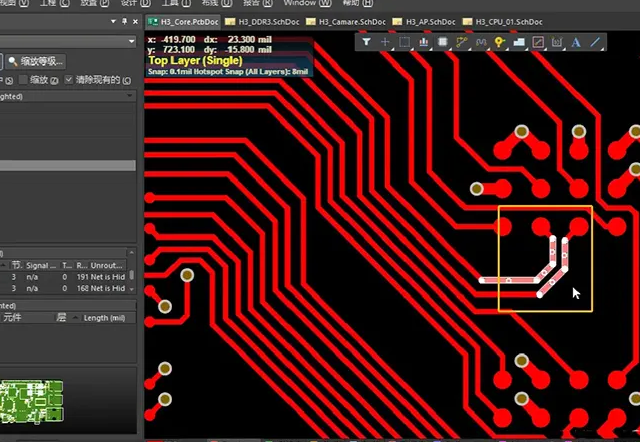Click the place string text tool
This screenshot has height=442, width=640.
pyautogui.click(x=576, y=43)
